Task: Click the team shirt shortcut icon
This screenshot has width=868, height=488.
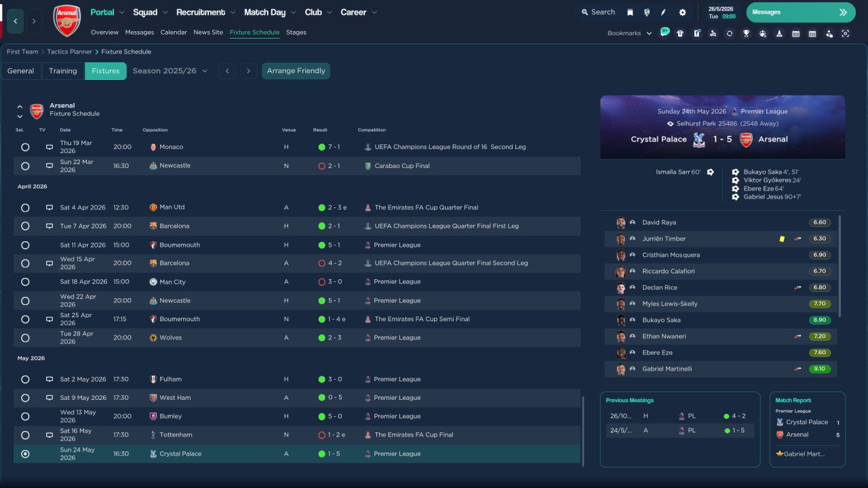Action: pyautogui.click(x=680, y=33)
